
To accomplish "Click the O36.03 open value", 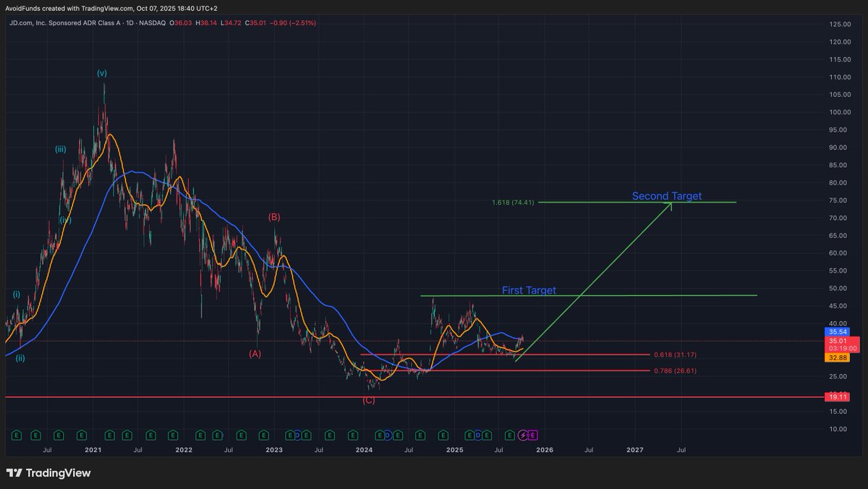I will [x=182, y=23].
